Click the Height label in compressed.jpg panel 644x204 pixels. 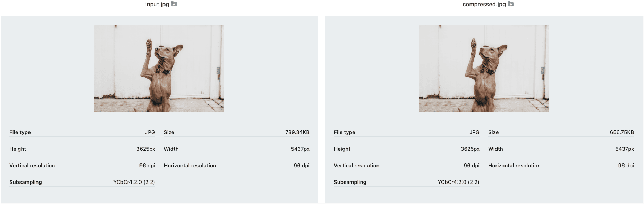tap(342, 149)
